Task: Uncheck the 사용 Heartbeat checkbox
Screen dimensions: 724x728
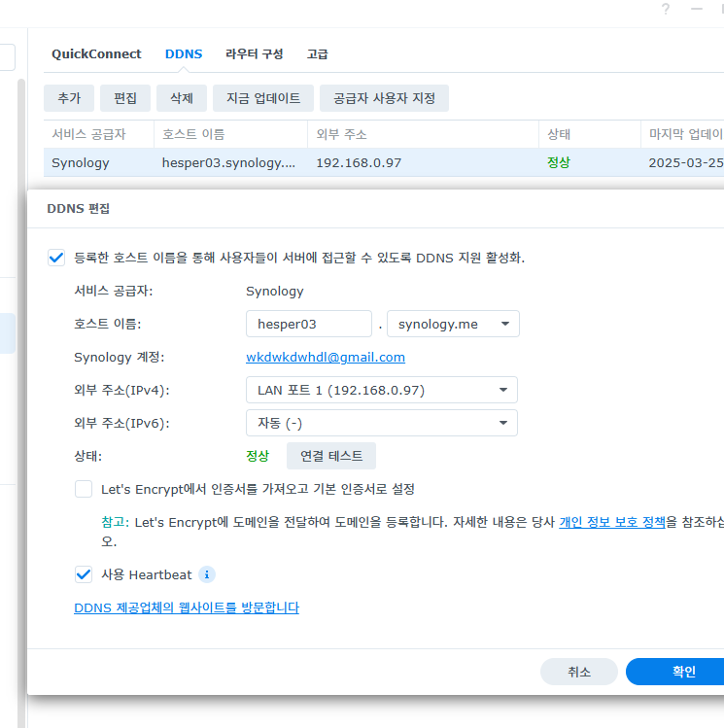Action: 84,574
